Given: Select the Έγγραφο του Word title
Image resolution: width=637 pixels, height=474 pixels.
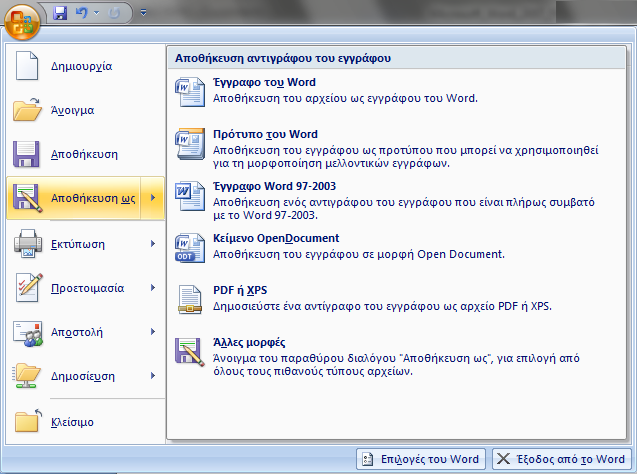Looking at the screenshot, I should tap(264, 82).
